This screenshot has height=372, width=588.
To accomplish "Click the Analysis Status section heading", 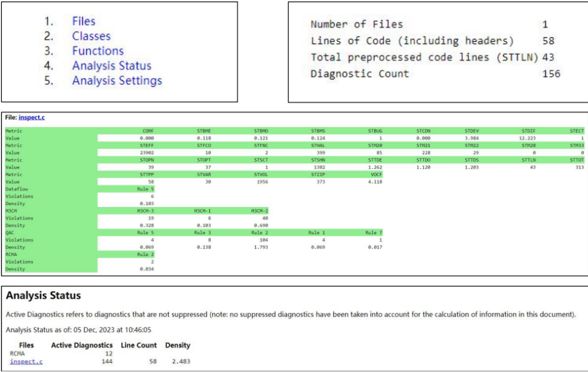I will pos(43,295).
